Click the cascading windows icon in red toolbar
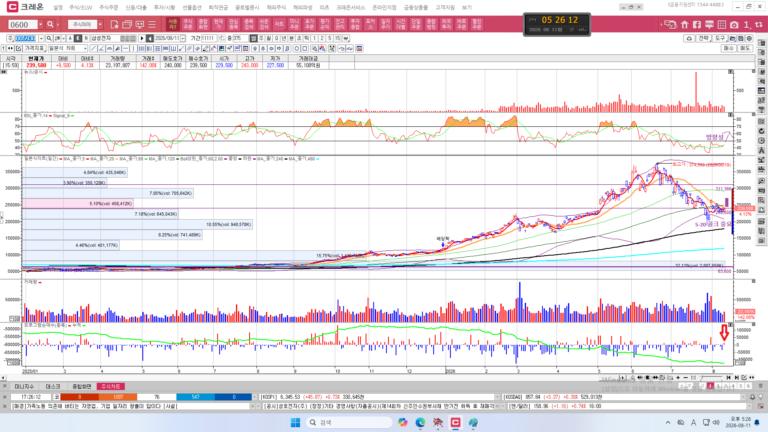 tap(127, 24)
